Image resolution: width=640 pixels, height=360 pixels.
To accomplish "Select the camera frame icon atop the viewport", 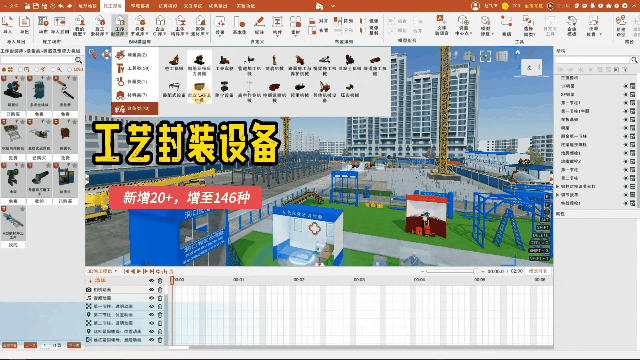I will tap(485, 56).
